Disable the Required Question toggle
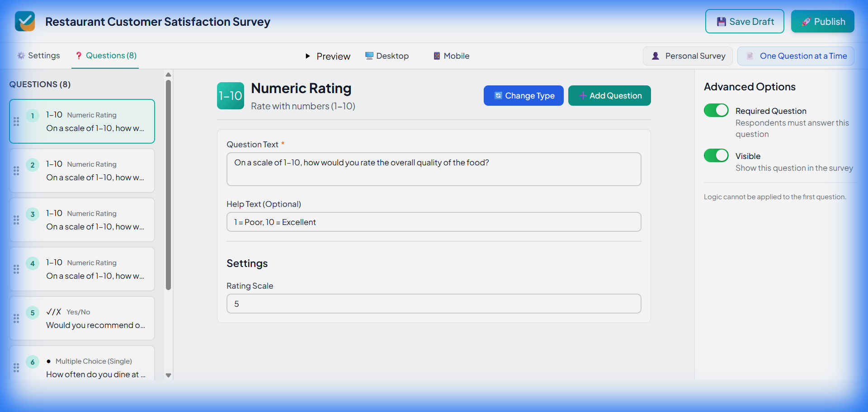 (716, 110)
